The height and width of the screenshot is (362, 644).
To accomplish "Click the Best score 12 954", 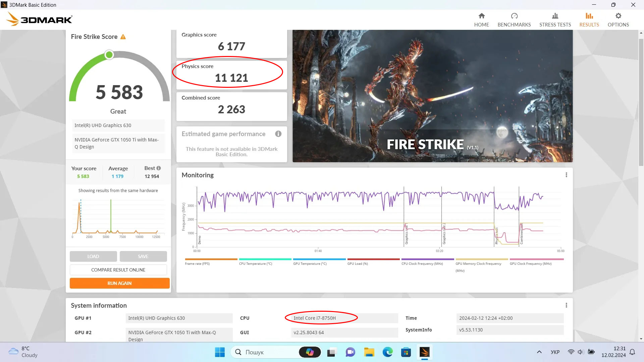I will click(x=152, y=176).
